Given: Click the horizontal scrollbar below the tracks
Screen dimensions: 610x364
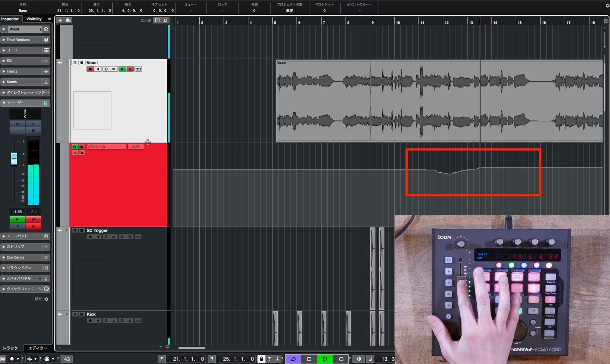Looking at the screenshot, I should (192, 348).
